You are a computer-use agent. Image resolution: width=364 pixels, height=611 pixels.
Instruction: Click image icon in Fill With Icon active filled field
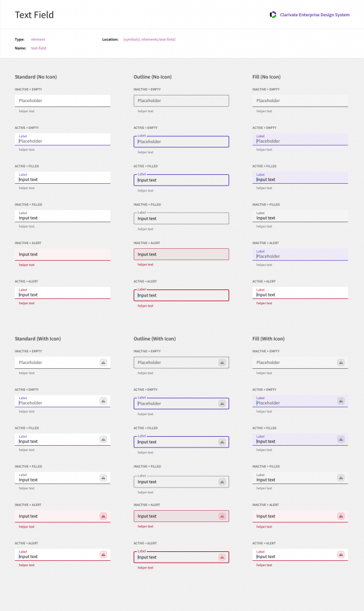[341, 439]
